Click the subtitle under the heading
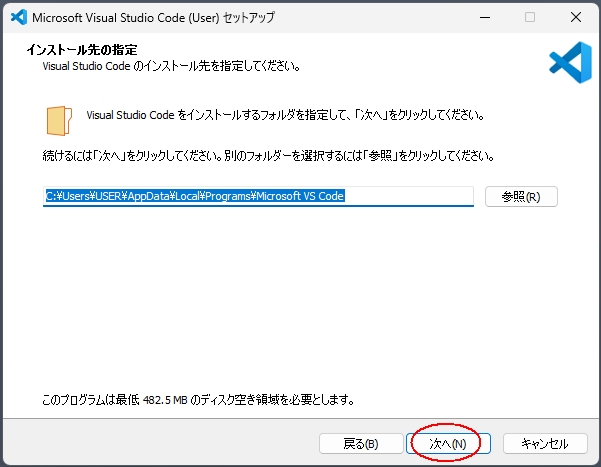Screen dimensions: 601x467 point(171,66)
